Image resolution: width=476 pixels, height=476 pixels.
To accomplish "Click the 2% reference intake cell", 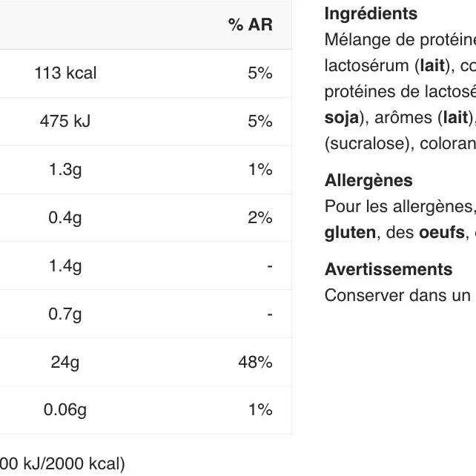I will (x=260, y=218).
